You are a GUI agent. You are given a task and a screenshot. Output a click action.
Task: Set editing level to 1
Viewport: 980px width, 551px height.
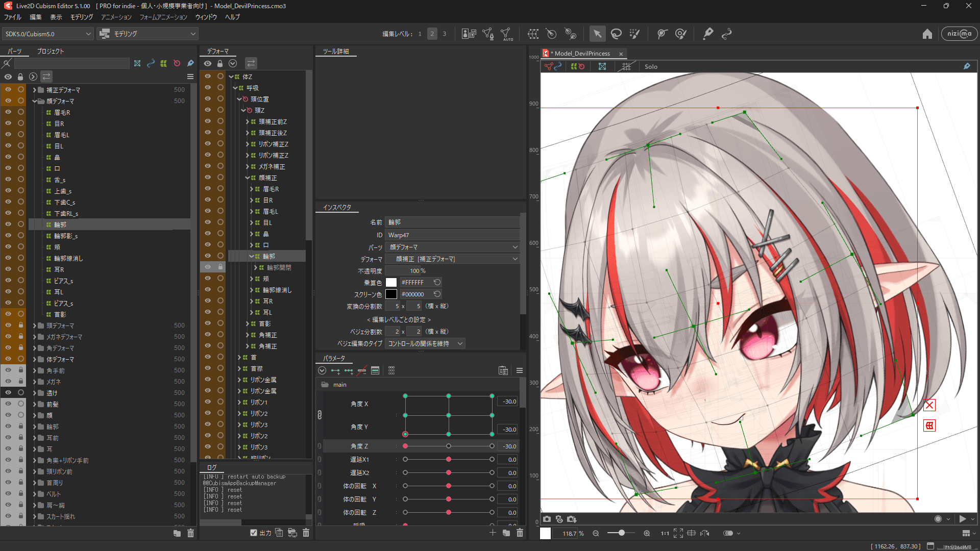click(x=420, y=34)
